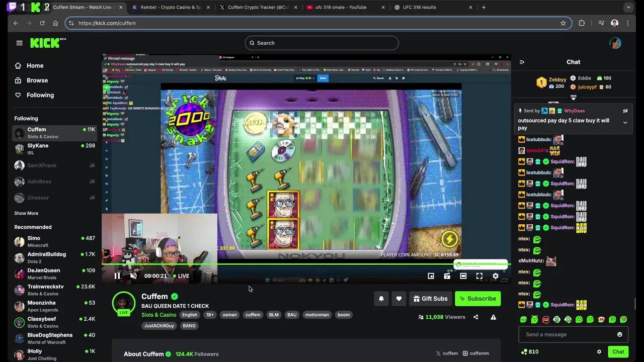Click the green video progress bar
Image resolution: width=644 pixels, height=362 pixels.
306,264
